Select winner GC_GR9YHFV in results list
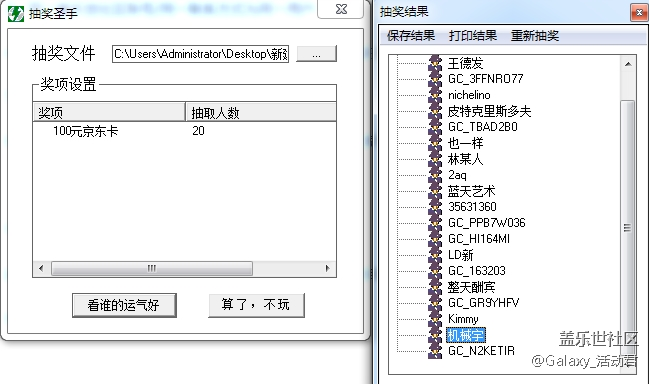Viewport: 649px width, 384px height. pyautogui.click(x=483, y=302)
